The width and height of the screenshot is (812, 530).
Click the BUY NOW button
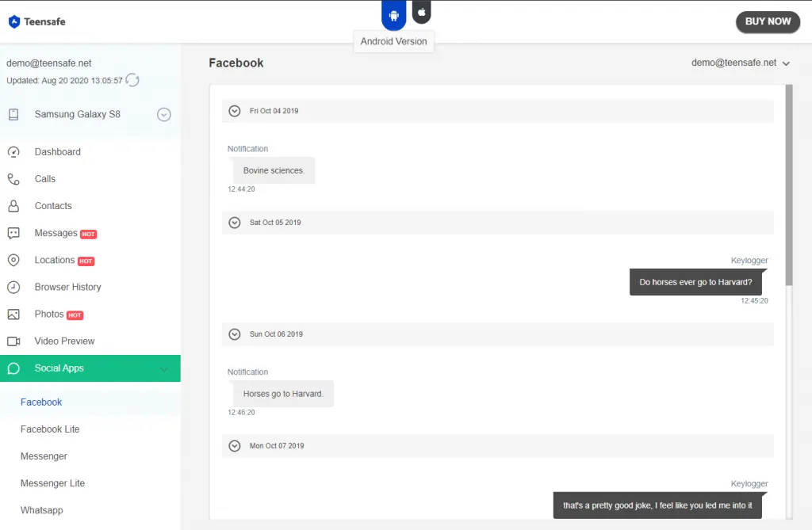point(768,21)
